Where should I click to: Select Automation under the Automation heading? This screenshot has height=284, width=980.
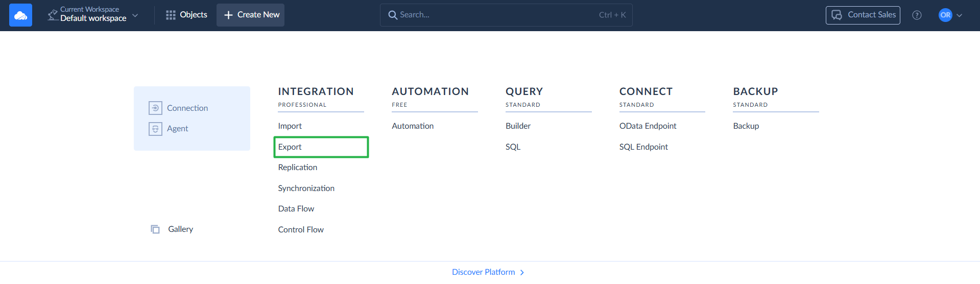click(413, 126)
